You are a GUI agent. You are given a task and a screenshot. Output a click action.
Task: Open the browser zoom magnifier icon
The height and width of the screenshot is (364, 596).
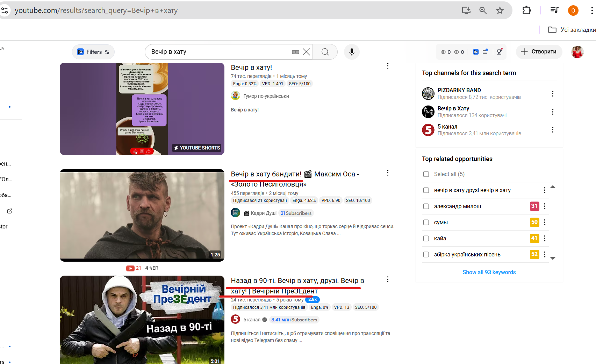tap(483, 10)
